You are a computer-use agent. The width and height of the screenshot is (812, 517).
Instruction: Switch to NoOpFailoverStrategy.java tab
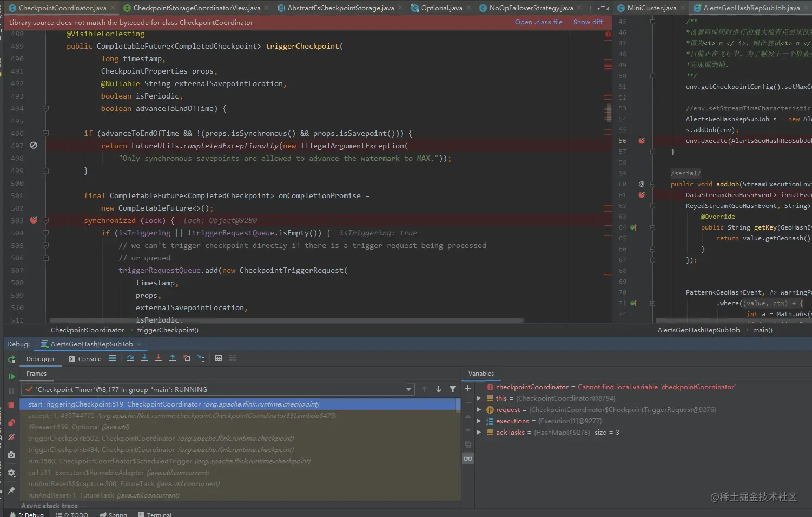coord(531,8)
